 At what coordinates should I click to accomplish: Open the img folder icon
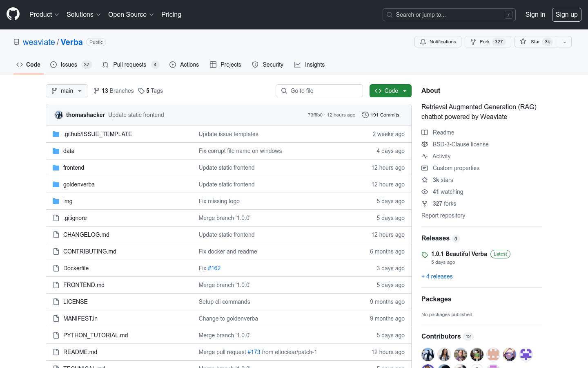pos(56,201)
